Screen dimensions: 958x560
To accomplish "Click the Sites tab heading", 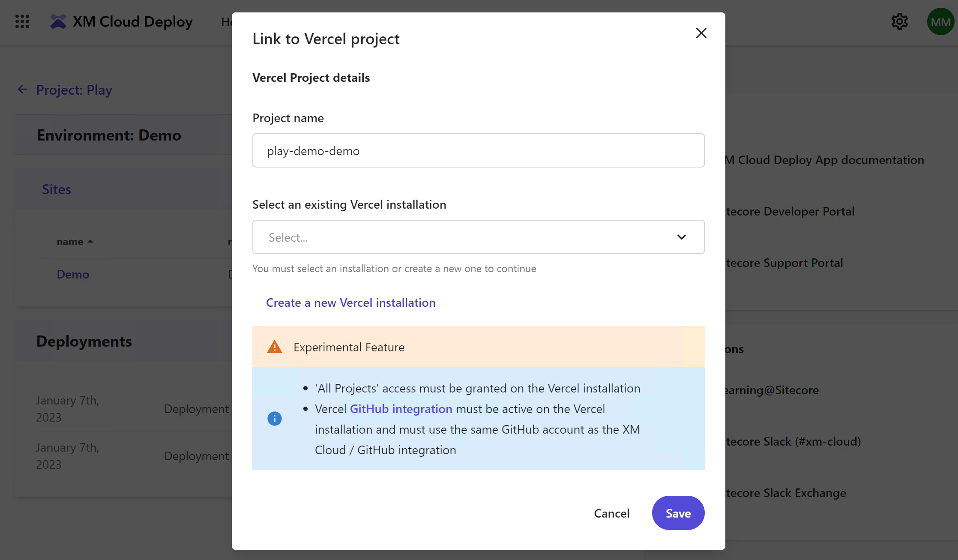I will tap(56, 189).
